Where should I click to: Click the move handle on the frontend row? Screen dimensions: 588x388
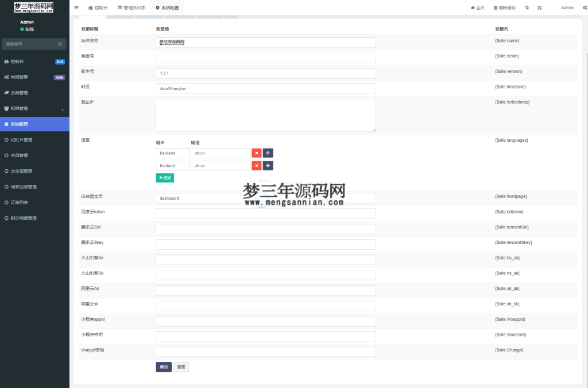pos(268,166)
